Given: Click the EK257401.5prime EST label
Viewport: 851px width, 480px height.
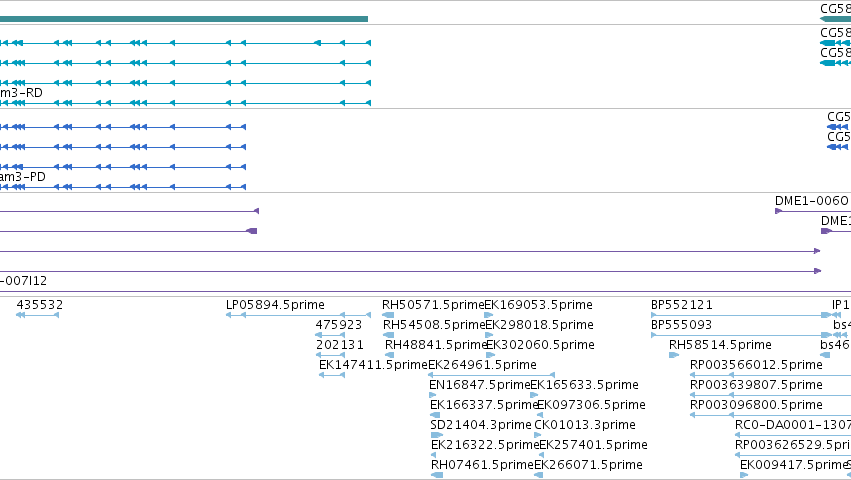Looking at the screenshot, I should pos(594,445).
